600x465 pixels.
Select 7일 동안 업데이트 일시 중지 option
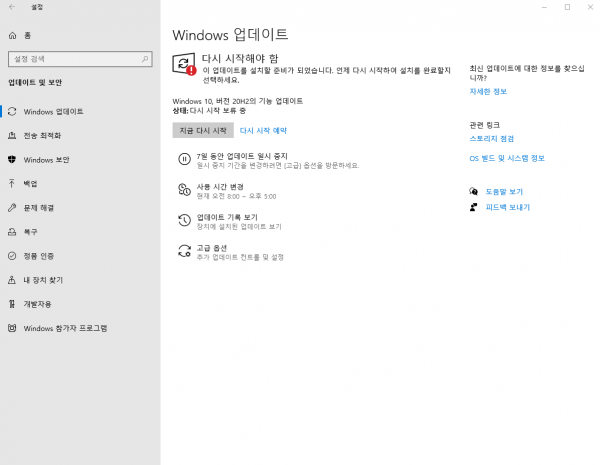coord(242,156)
